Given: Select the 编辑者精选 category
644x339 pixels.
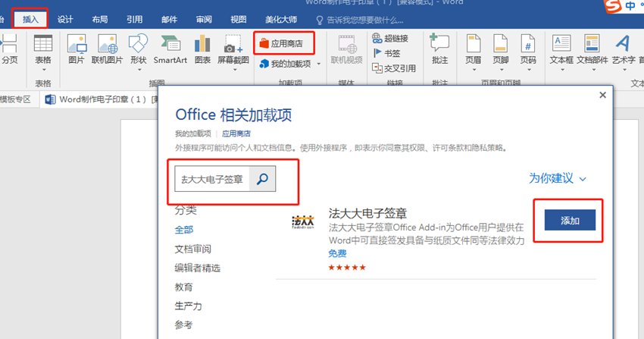Looking at the screenshot, I should 198,268.
